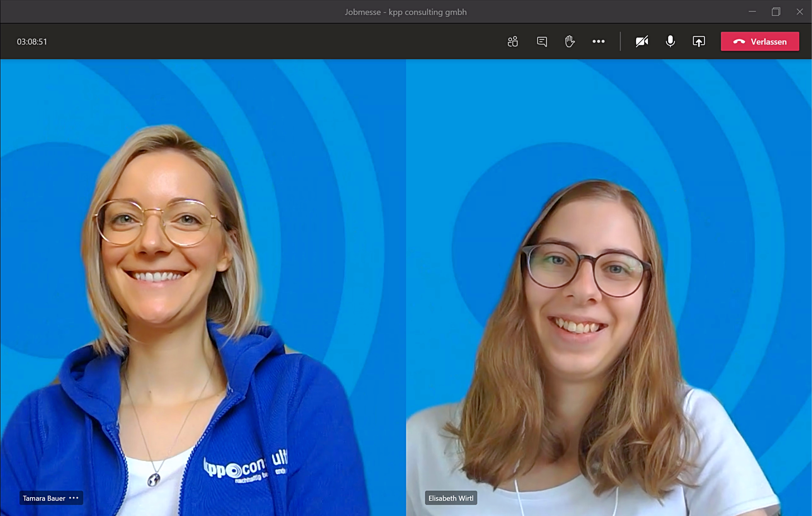Leave the meeting with Verlassen
This screenshot has width=812, height=516.
[x=760, y=42]
